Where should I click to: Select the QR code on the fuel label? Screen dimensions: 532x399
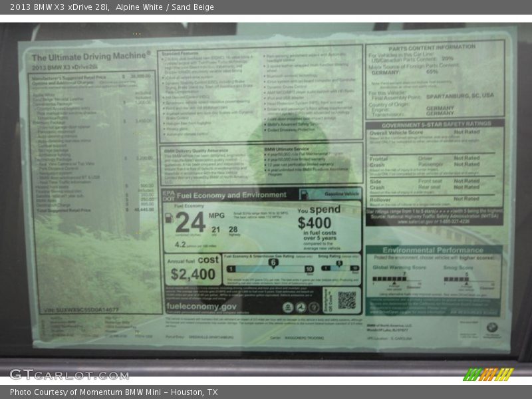point(346,300)
